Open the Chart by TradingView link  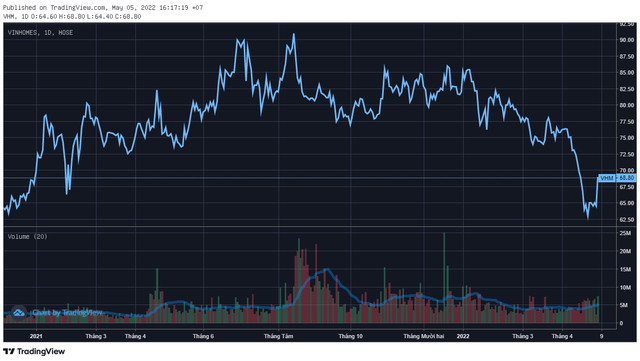point(67,313)
